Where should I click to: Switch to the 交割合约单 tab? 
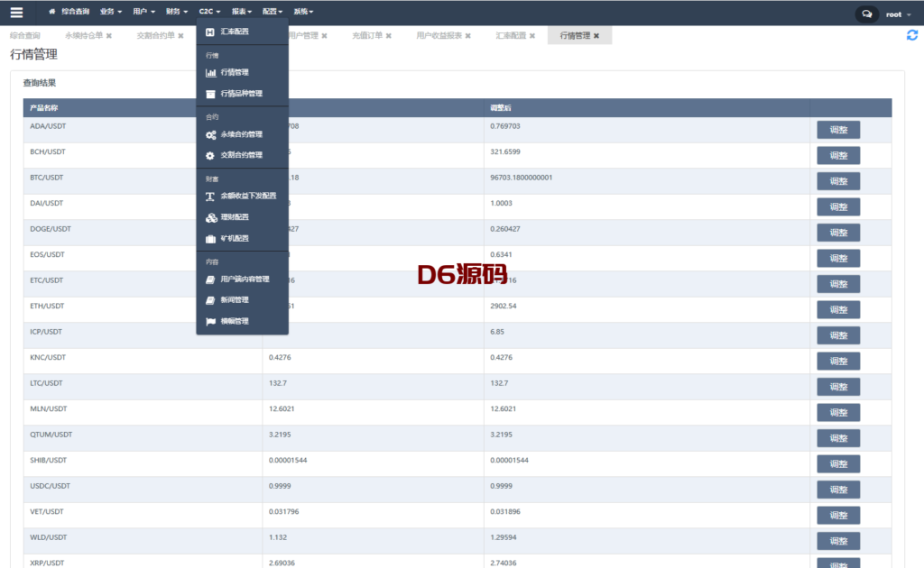(x=155, y=36)
